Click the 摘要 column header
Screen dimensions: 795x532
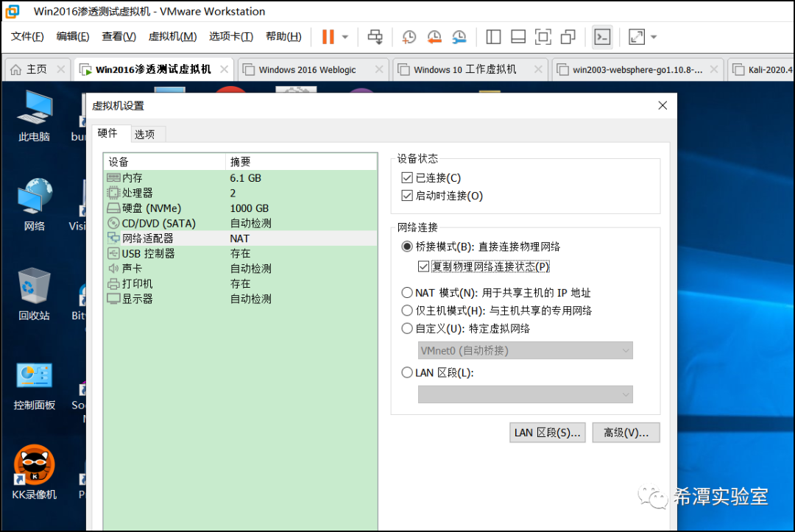click(301, 162)
